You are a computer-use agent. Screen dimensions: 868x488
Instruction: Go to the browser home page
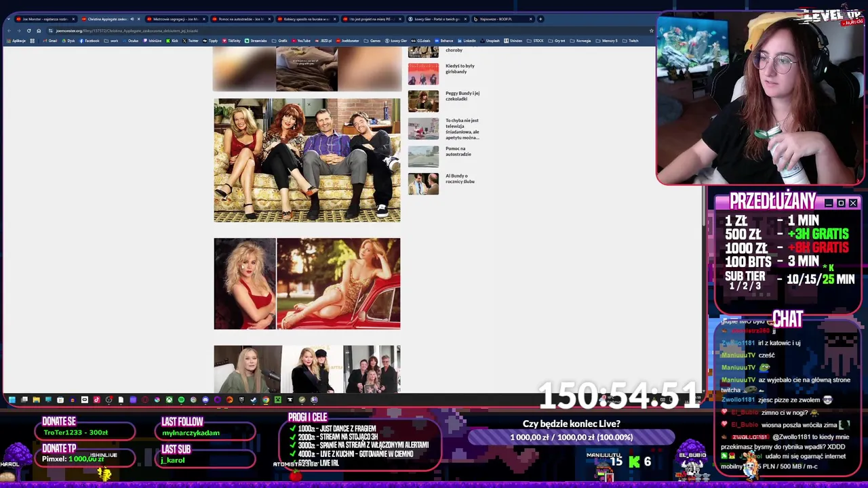tap(39, 30)
